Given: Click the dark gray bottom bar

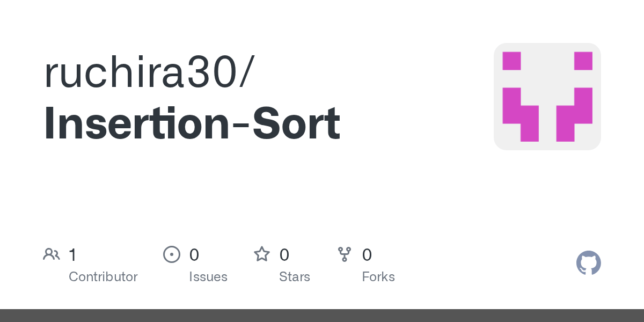Looking at the screenshot, I should [322, 316].
